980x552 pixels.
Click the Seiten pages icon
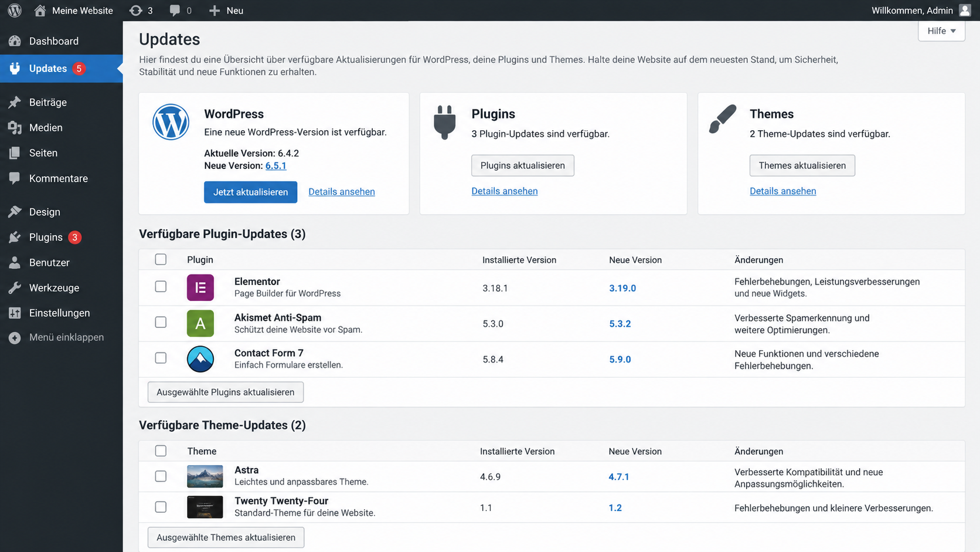15,153
